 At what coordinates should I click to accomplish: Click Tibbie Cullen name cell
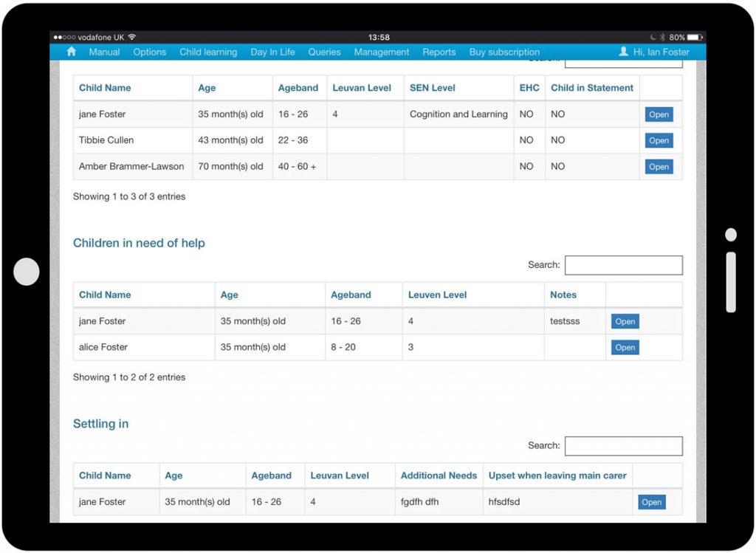point(133,140)
